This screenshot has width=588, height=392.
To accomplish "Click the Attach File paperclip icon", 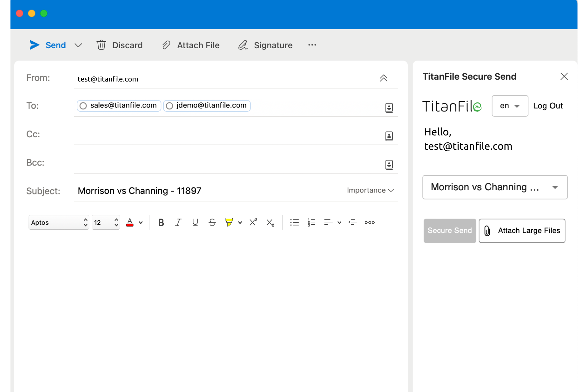I will tap(166, 45).
